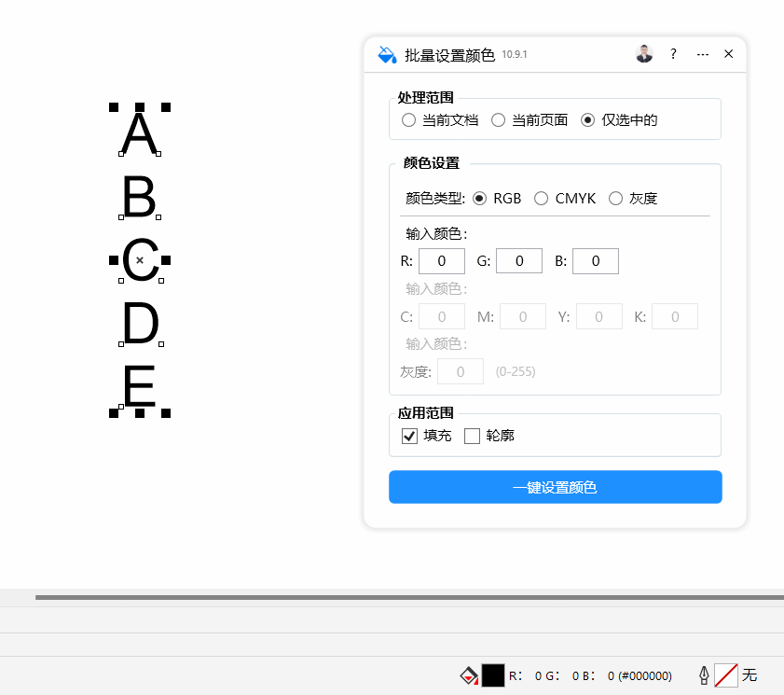Select the 仅选中的 radio option

pyautogui.click(x=587, y=119)
